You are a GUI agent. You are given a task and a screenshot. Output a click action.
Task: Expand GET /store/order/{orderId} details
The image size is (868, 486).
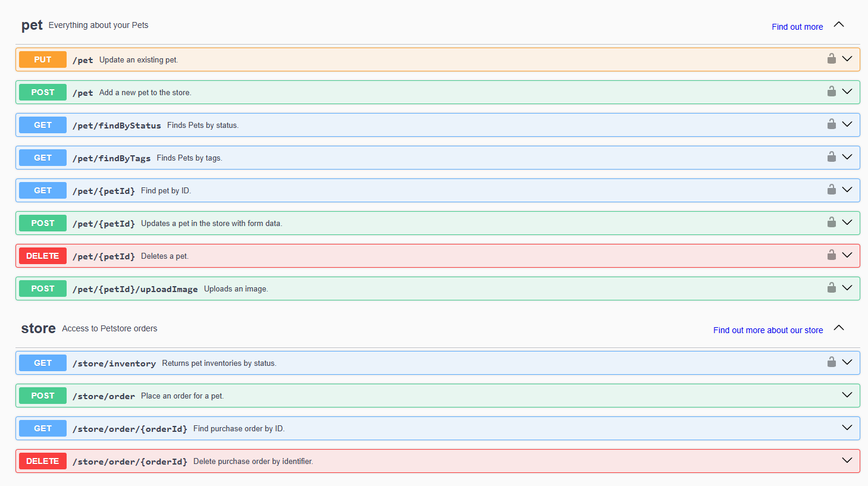[847, 427]
